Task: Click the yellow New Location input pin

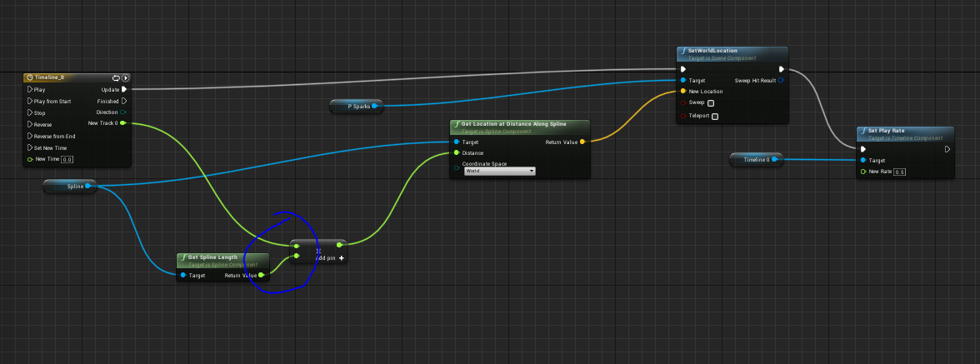Action: coord(683,92)
